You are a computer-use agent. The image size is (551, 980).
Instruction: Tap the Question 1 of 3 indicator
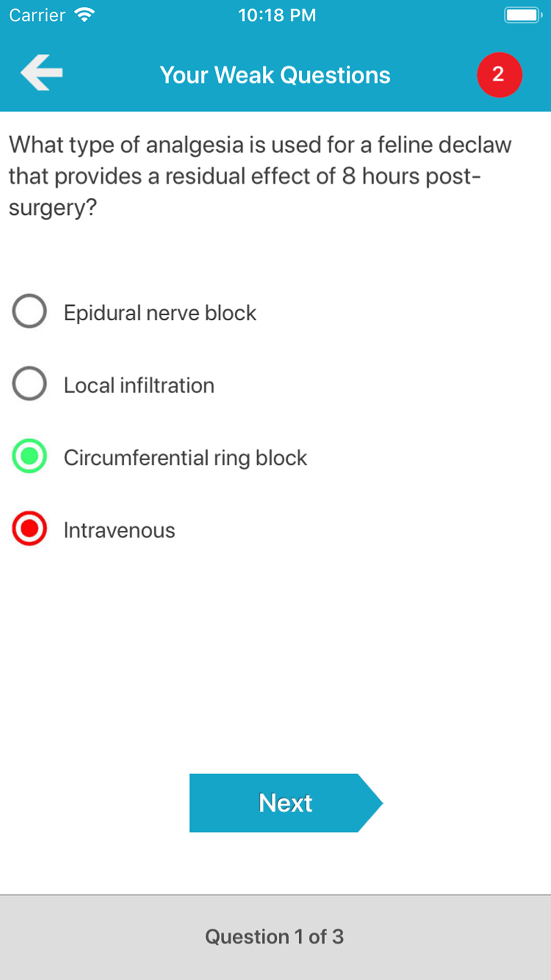274,936
